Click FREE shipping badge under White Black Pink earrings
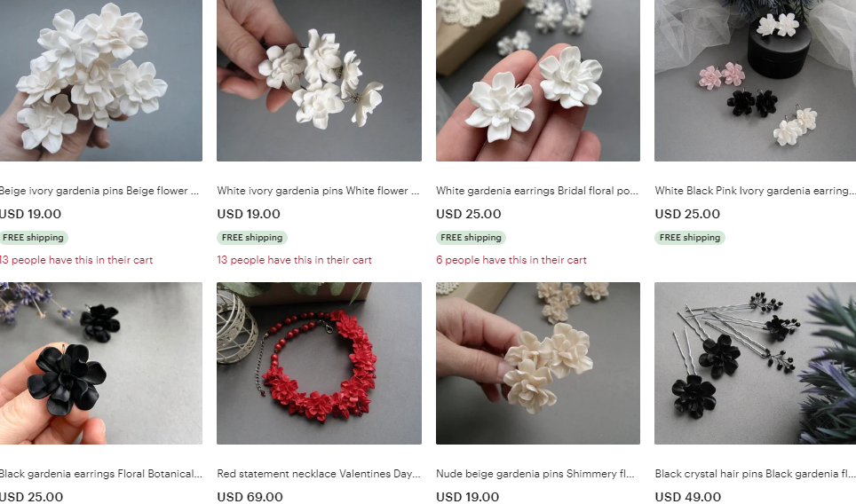The image size is (856, 504). pyautogui.click(x=689, y=238)
